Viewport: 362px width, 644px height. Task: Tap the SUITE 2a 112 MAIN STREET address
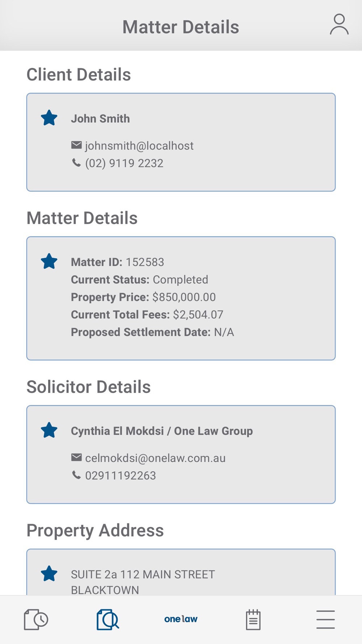[x=143, y=574]
